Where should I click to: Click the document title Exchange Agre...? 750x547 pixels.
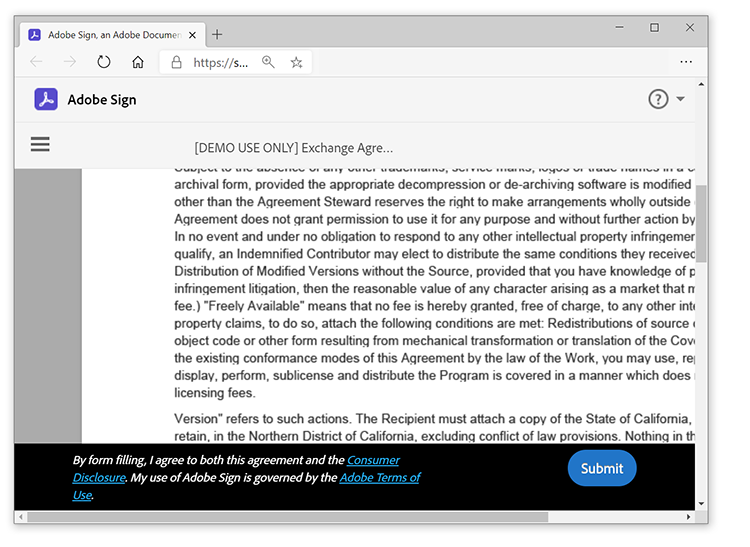294,148
